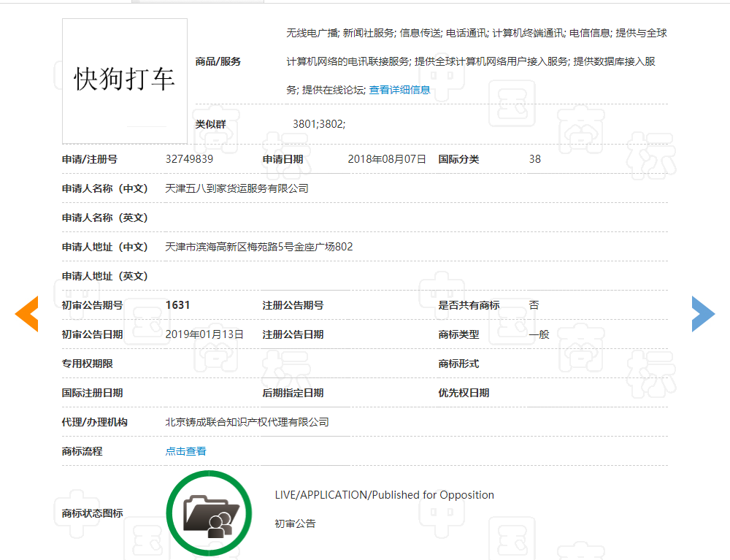
Task: Click the blue next-record arrow
Action: coord(703,313)
